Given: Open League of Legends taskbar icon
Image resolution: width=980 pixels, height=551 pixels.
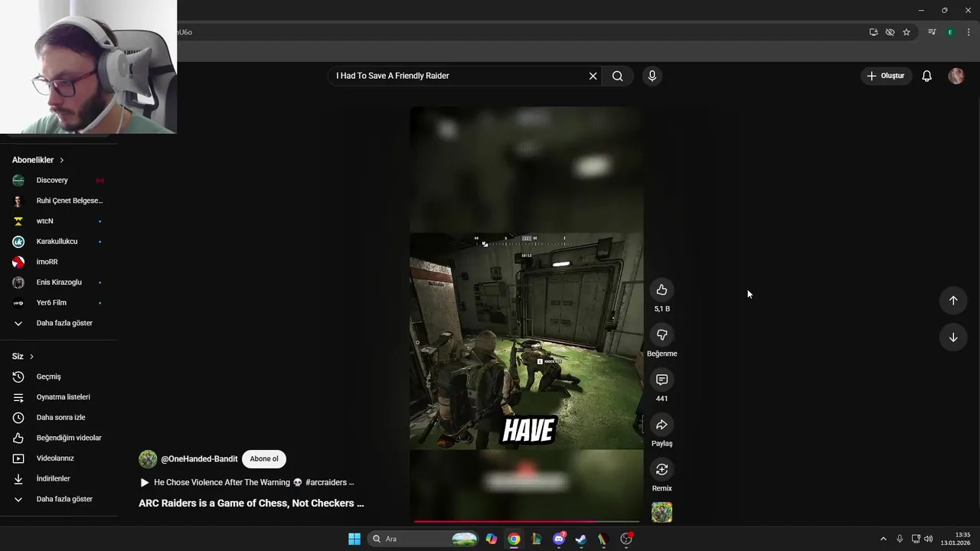Looking at the screenshot, I should coord(537,539).
